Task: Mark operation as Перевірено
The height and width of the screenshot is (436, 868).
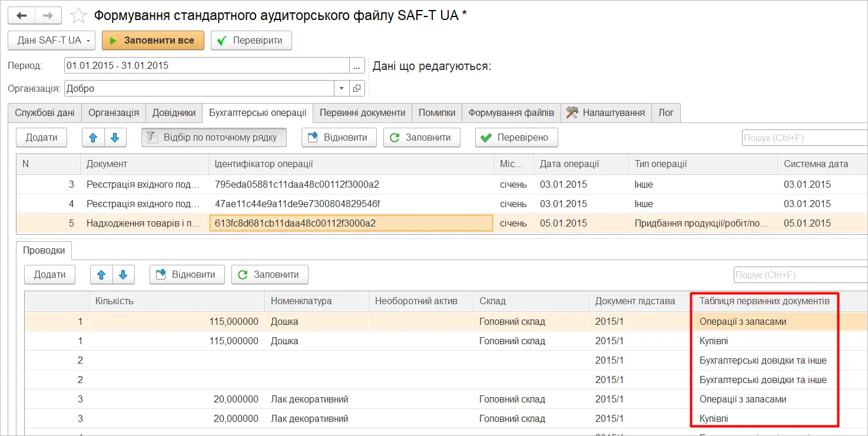Action: coord(516,138)
